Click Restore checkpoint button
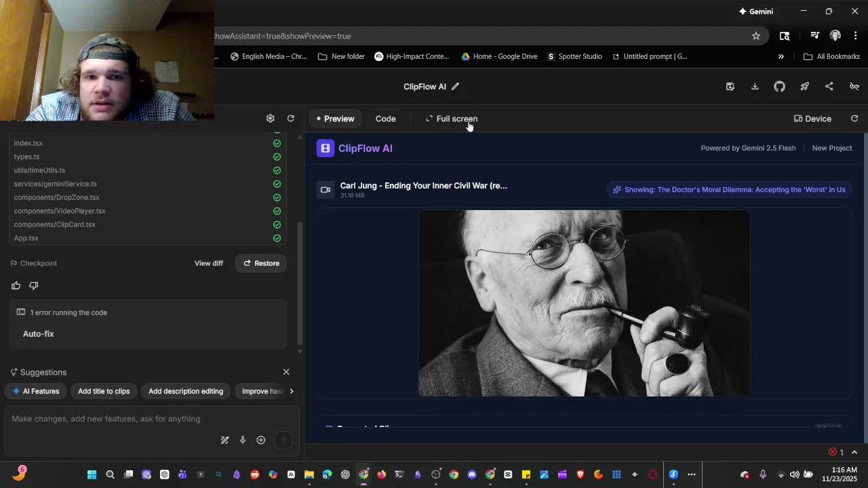The height and width of the screenshot is (488, 868). 261,263
